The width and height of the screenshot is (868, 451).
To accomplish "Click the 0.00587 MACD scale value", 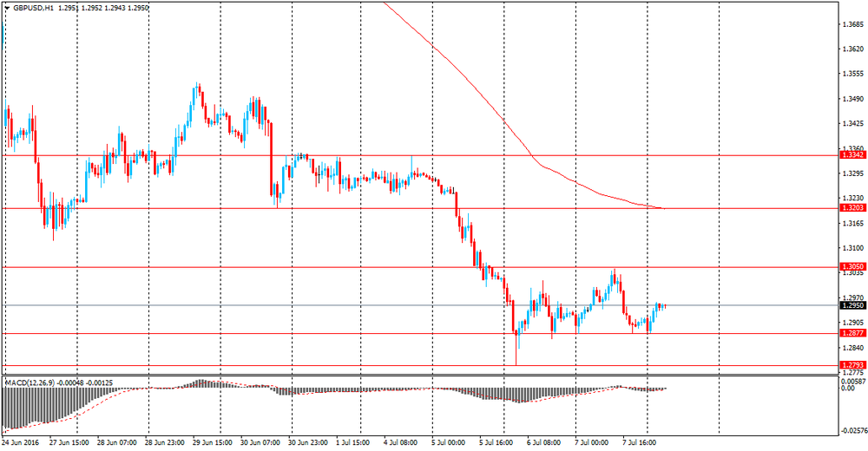I will coord(853,382).
